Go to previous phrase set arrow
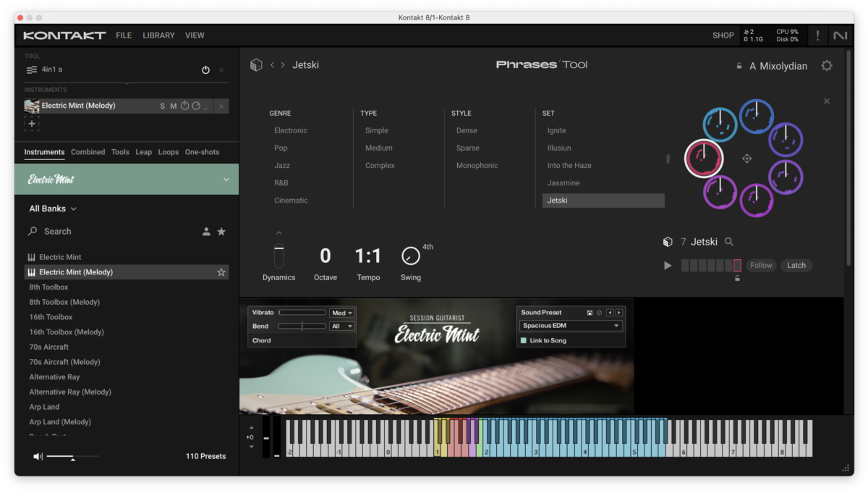This screenshot has height=493, width=868. tap(273, 65)
